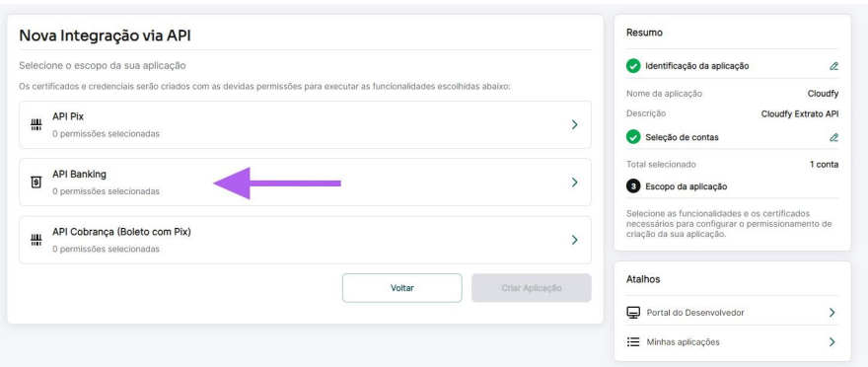Viewport: 868px width, 367px height.
Task: Select the API Banking permissions row
Action: [305, 183]
